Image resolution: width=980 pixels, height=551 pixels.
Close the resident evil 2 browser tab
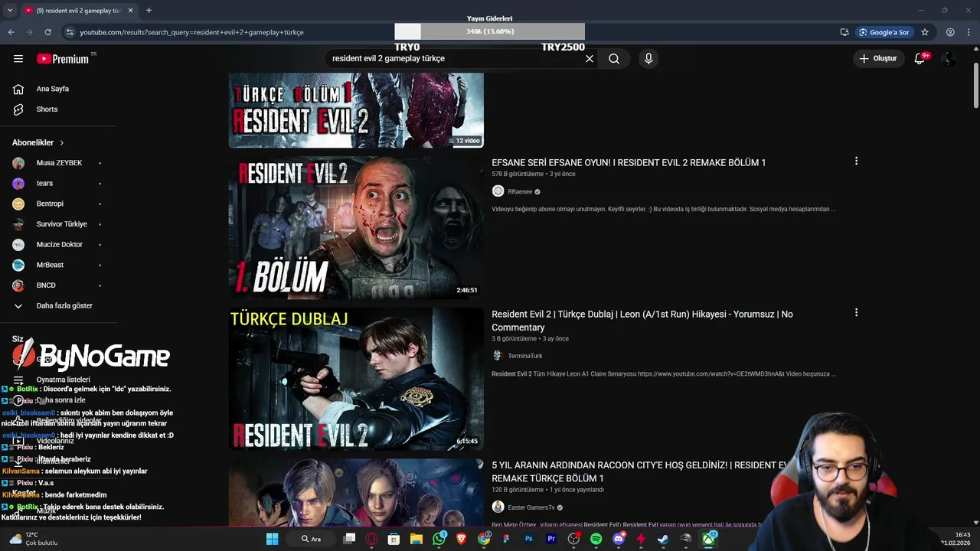coord(130,11)
